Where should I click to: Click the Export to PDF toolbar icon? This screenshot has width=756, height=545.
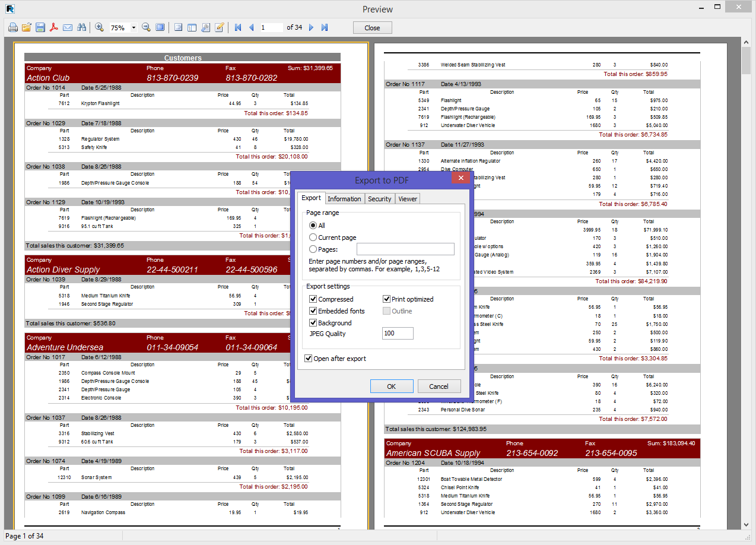coord(54,27)
